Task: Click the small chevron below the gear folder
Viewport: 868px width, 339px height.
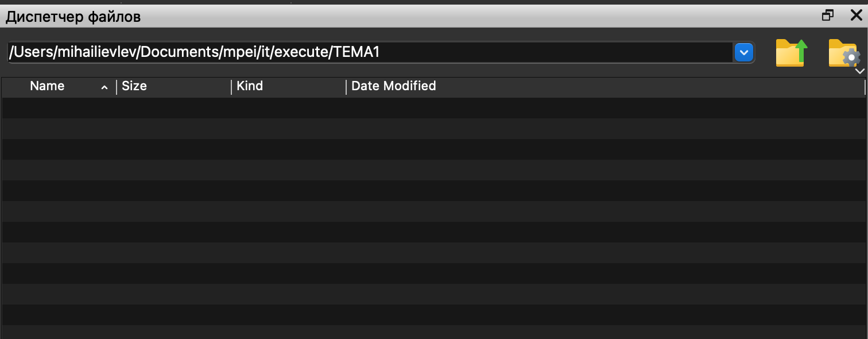Action: pyautogui.click(x=860, y=71)
